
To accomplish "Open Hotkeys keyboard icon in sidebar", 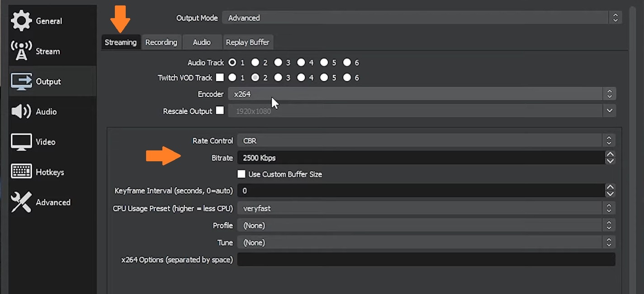I will 21,172.
